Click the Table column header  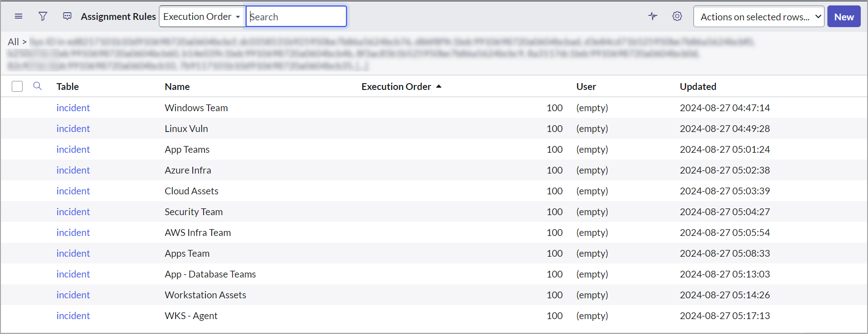point(67,86)
